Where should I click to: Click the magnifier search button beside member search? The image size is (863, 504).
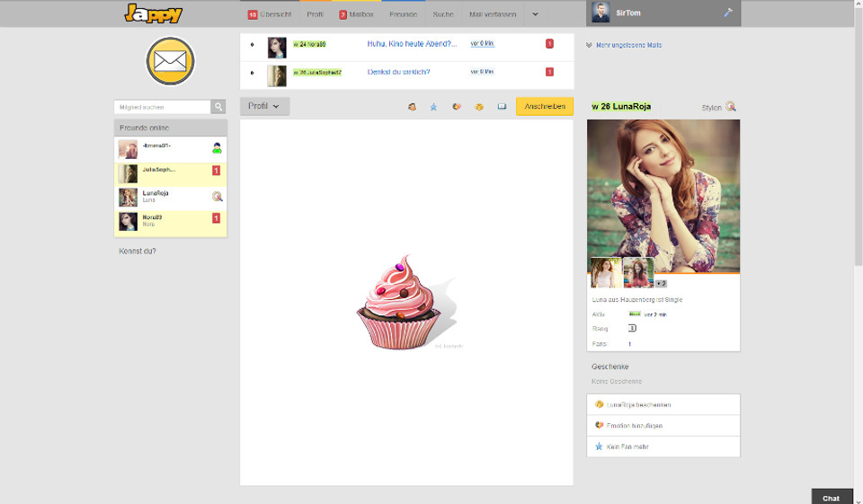coord(218,107)
